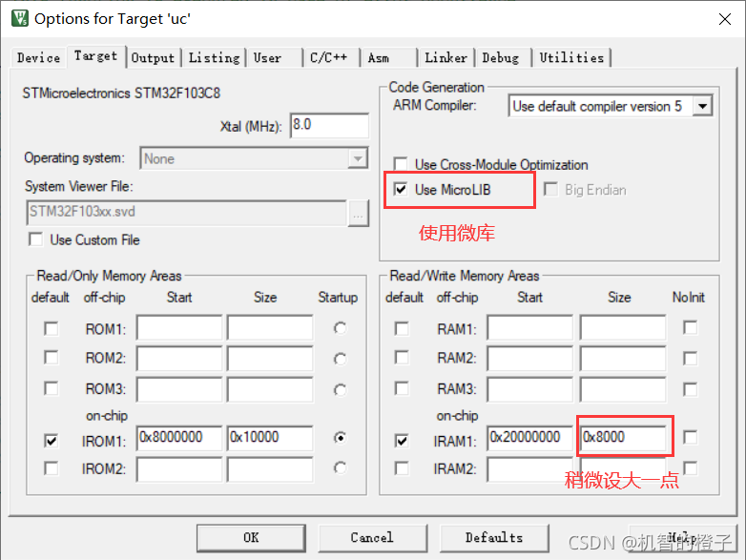
Task: Edit the IROM1 Size value 0x10000
Action: click(270, 438)
